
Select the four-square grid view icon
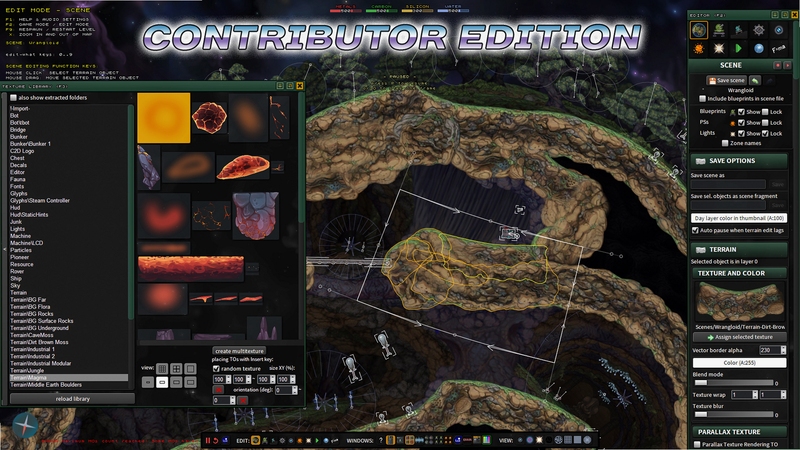[176, 368]
